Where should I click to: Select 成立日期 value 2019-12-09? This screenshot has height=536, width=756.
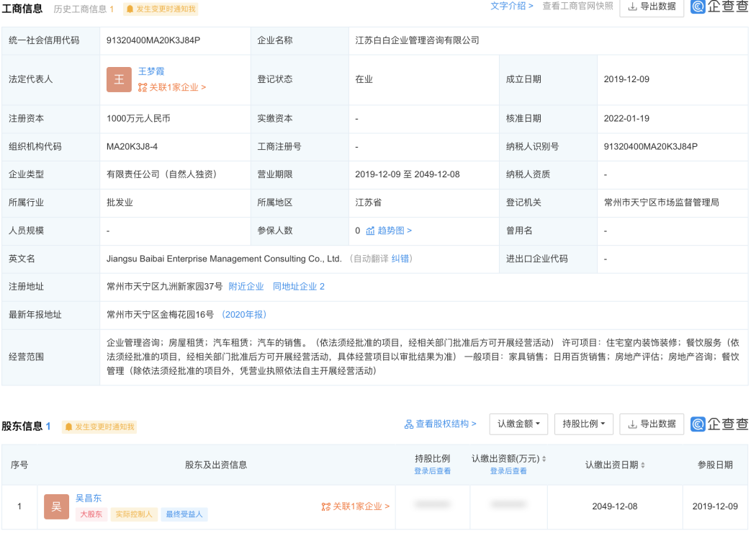pos(626,79)
